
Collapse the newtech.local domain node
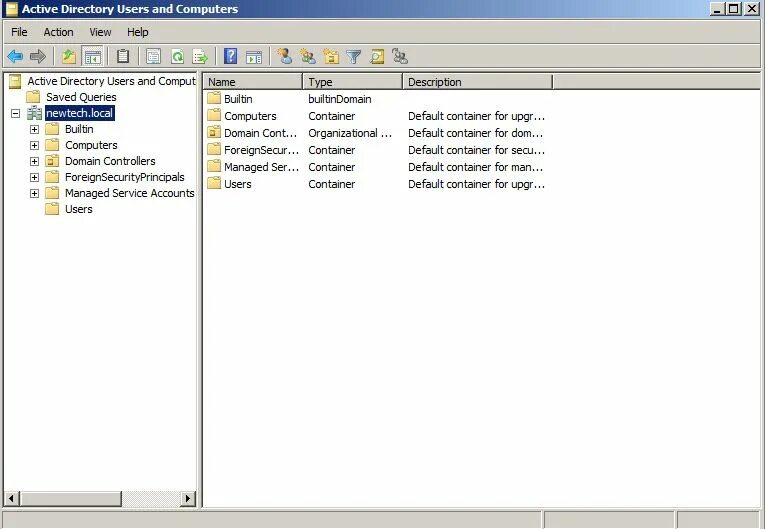[16, 114]
